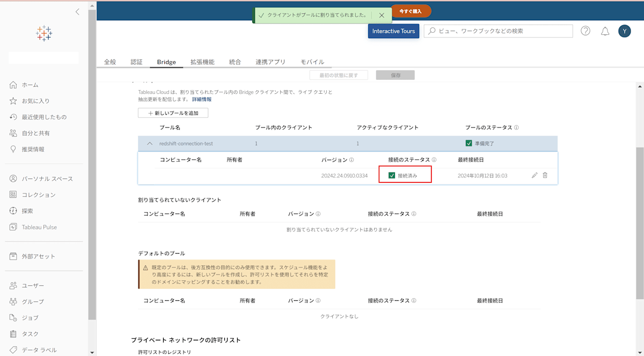Click 保存 button

396,76
